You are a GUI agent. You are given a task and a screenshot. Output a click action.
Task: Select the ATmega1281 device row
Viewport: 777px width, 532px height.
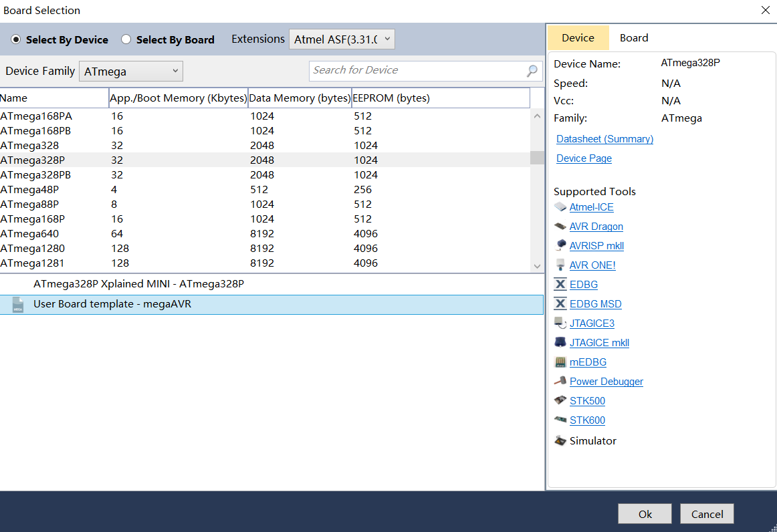pos(265,263)
